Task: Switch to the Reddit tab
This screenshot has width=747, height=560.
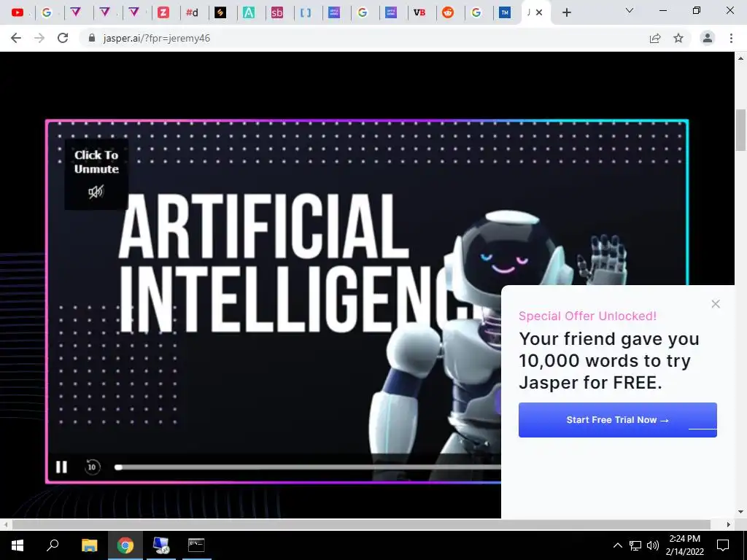Action: pyautogui.click(x=448, y=13)
